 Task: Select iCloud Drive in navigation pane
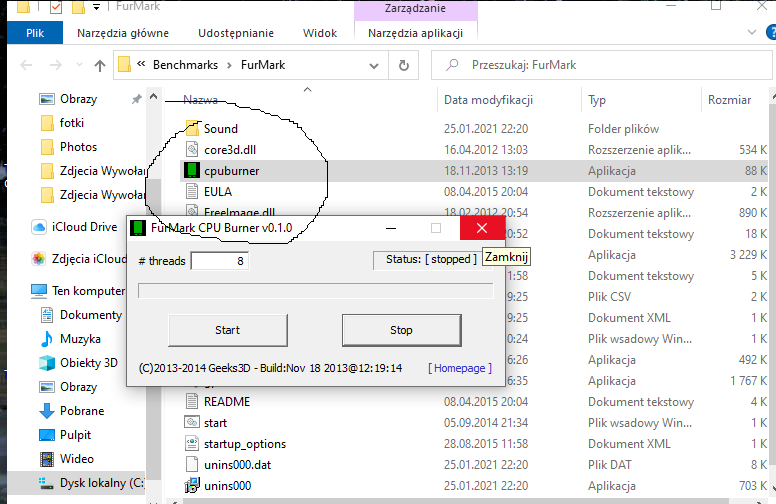(x=84, y=227)
